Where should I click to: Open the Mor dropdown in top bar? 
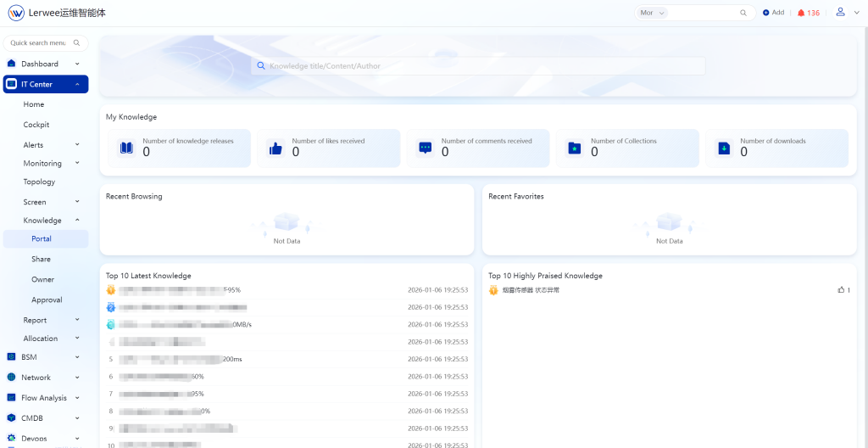(653, 13)
